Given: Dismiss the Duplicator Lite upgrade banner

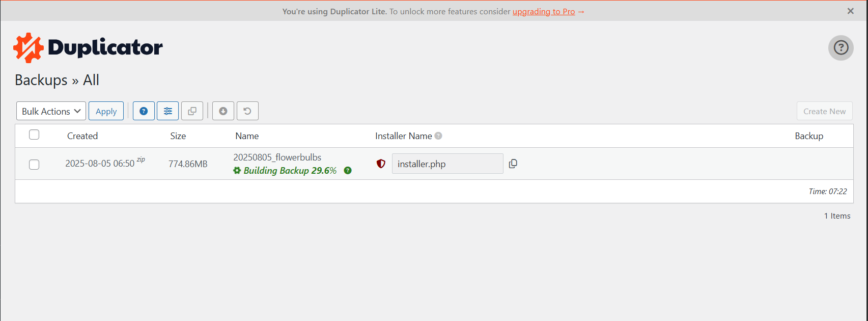Looking at the screenshot, I should pos(851,11).
